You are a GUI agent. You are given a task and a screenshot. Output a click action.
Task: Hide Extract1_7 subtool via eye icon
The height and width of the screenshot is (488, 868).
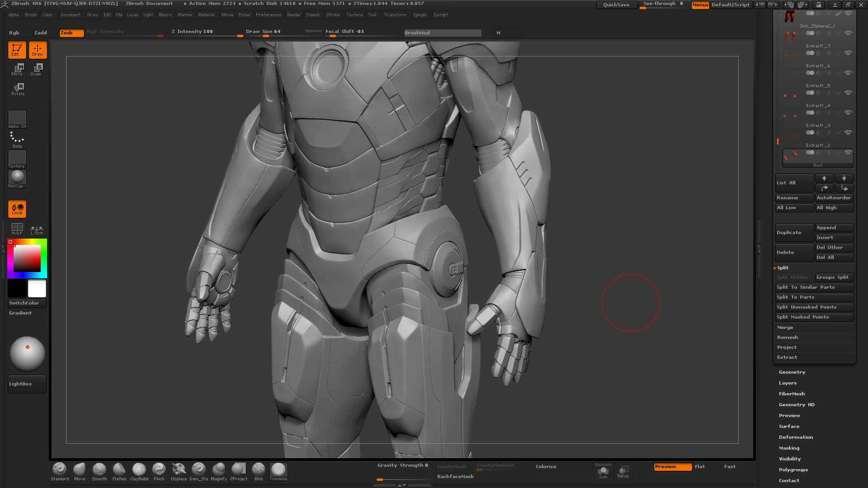tap(849, 33)
